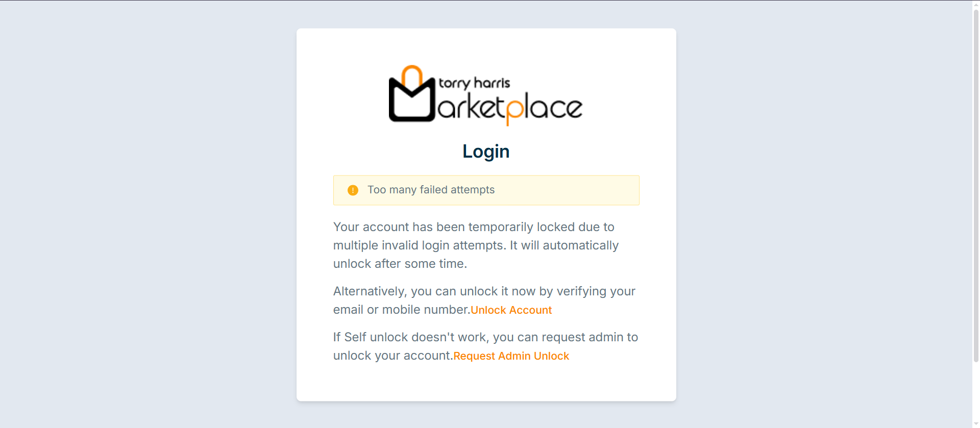Click the Login heading
The height and width of the screenshot is (428, 980).
486,152
